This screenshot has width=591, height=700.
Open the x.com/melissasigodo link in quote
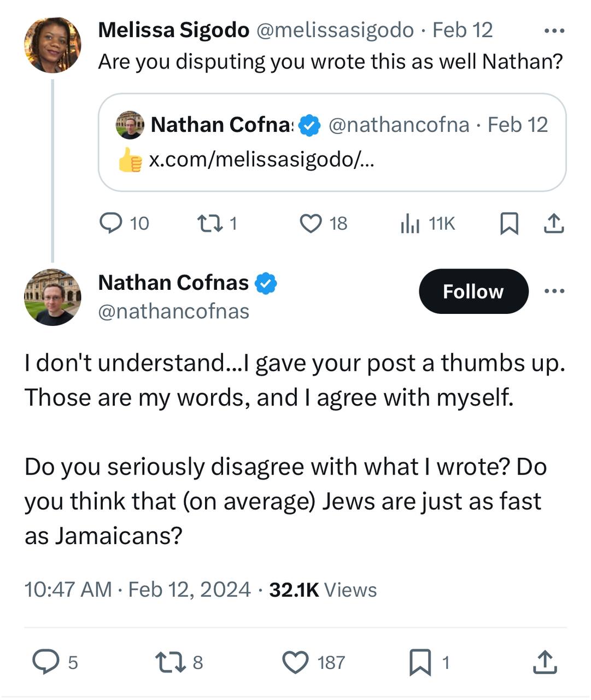261,159
